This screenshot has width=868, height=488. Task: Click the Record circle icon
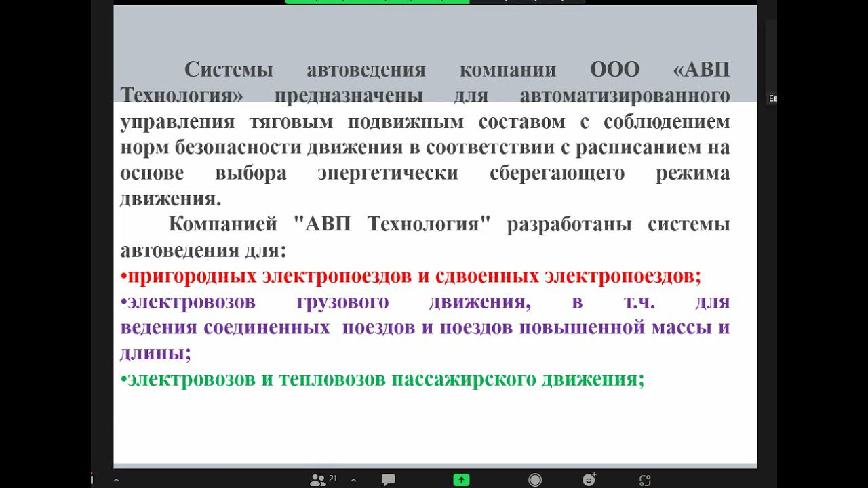tap(535, 480)
